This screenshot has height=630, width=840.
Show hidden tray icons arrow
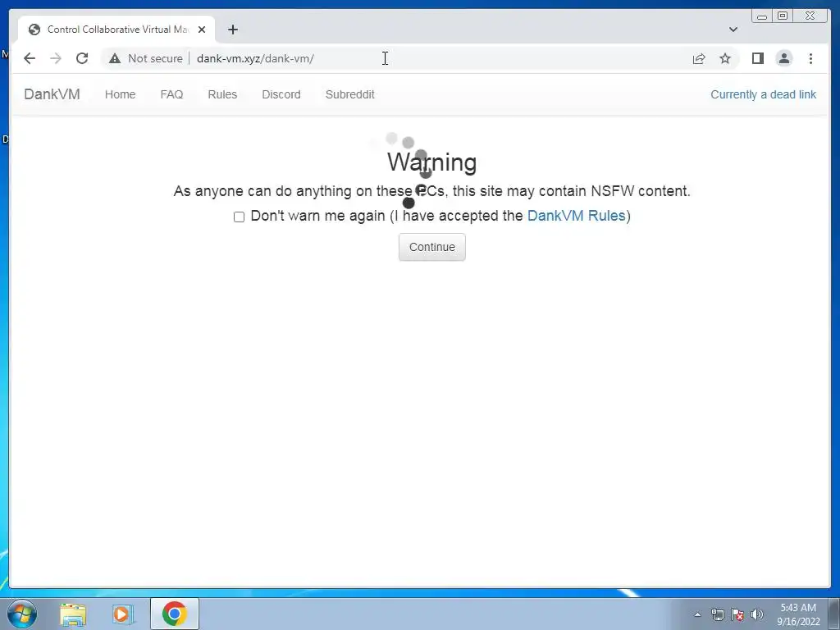point(697,614)
